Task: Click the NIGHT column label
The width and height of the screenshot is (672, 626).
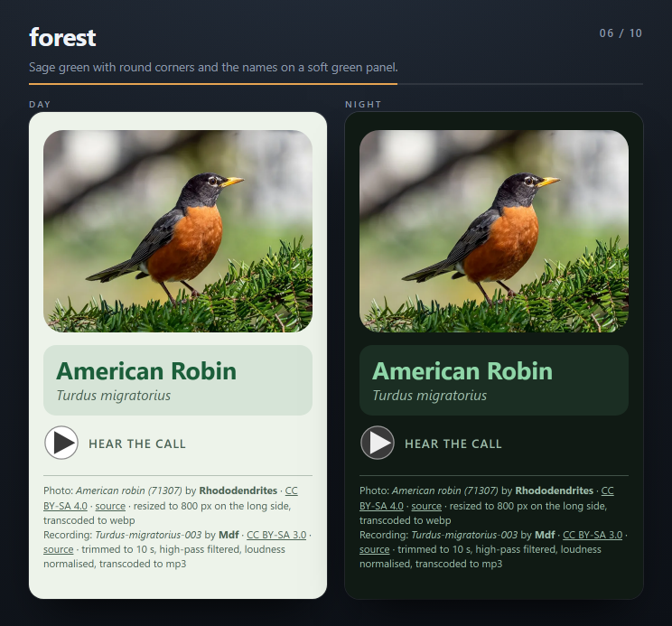Action: click(x=363, y=105)
